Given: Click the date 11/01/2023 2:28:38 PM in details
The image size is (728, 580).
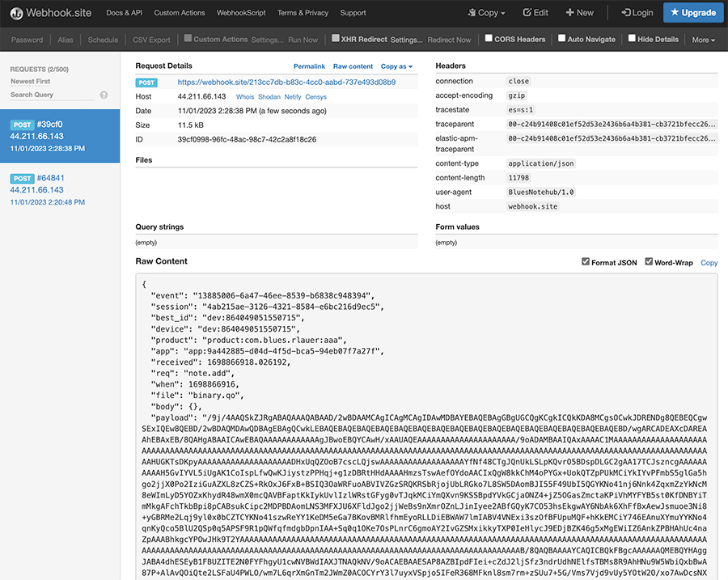Looking at the screenshot, I should 252,111.
